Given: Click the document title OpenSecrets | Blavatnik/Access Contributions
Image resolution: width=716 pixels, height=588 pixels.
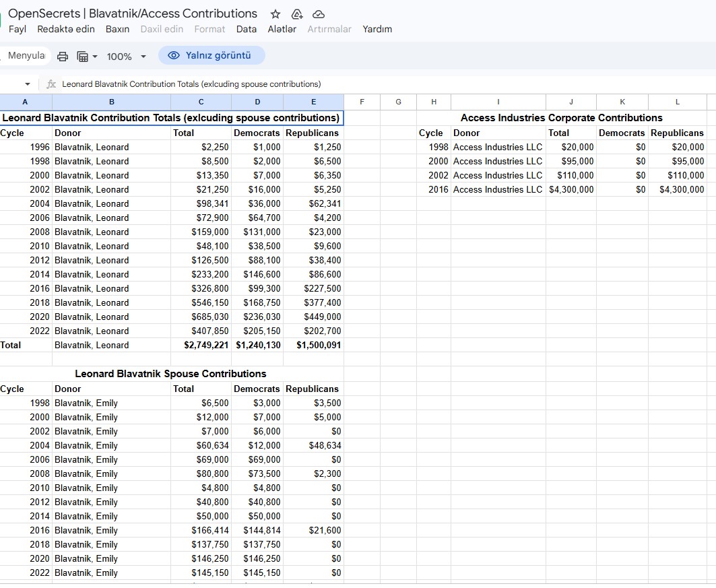Looking at the screenshot, I should [x=133, y=13].
